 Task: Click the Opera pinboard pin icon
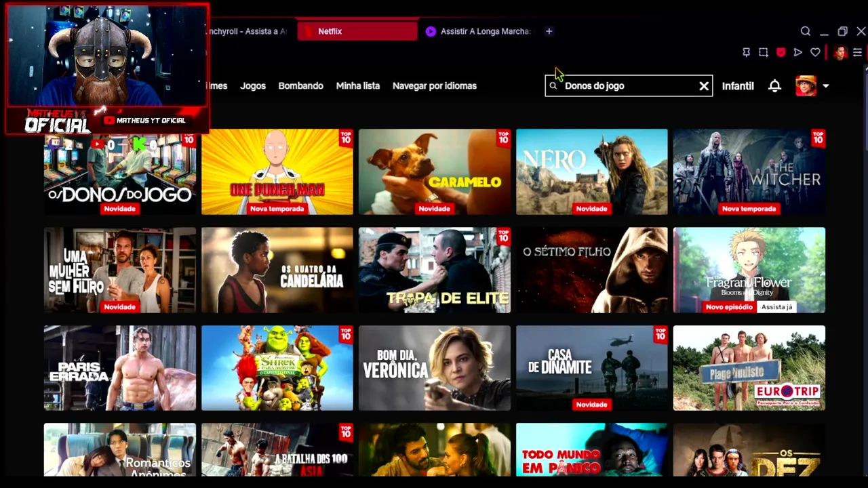pyautogui.click(x=747, y=52)
